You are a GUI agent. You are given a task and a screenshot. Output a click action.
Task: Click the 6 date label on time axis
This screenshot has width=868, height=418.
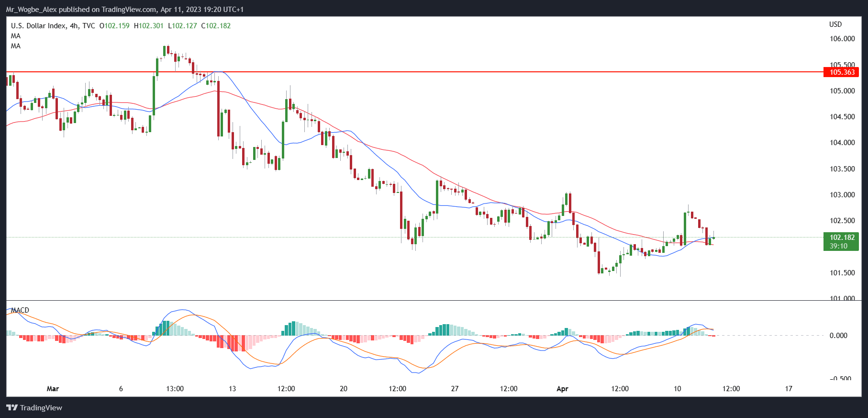[121, 389]
